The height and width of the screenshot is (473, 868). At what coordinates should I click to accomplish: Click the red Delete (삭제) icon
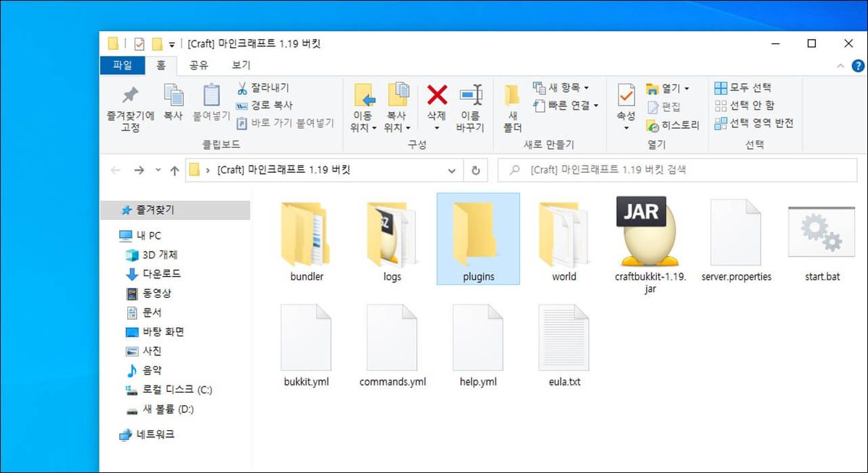[437, 94]
